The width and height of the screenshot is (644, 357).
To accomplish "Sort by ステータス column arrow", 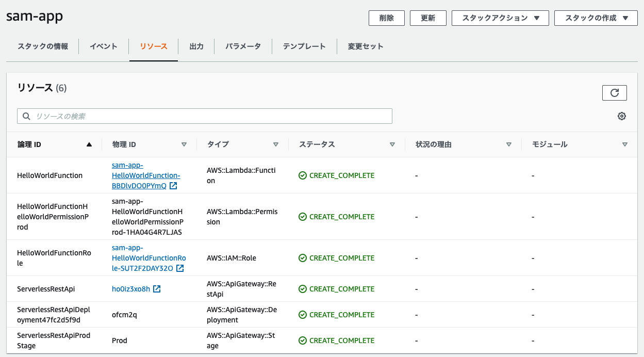I will 392,144.
